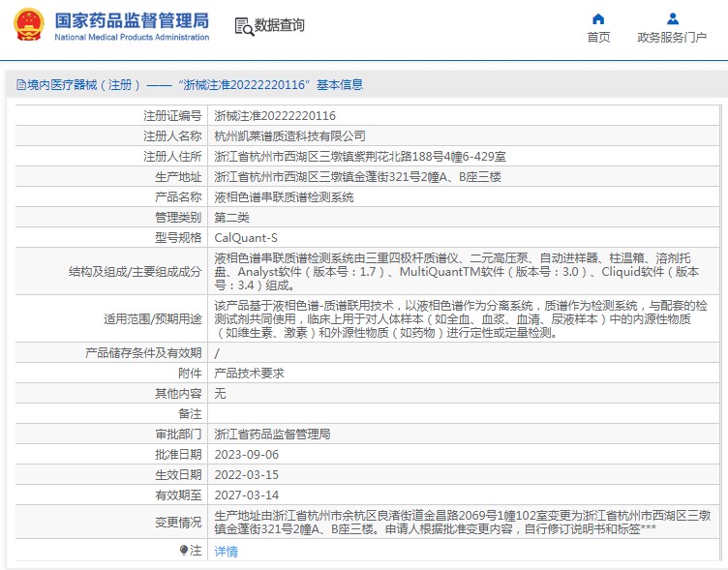Image resolution: width=728 pixels, height=570 pixels.
Task: Click the 数据查询 magnifier document icon
Action: (243, 26)
